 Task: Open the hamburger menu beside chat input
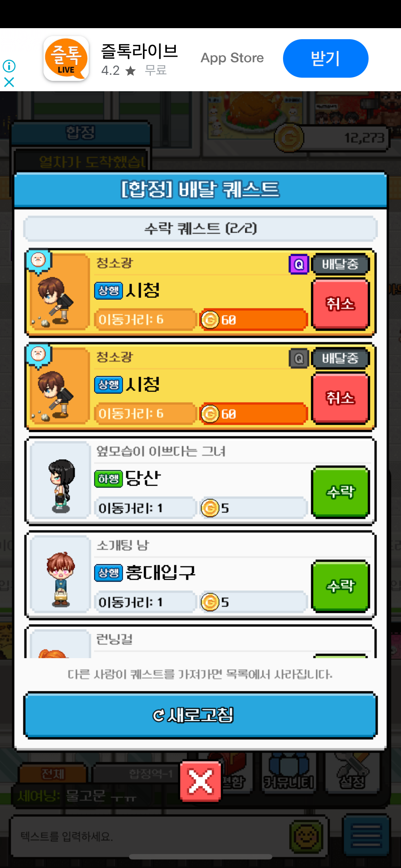coord(366,836)
